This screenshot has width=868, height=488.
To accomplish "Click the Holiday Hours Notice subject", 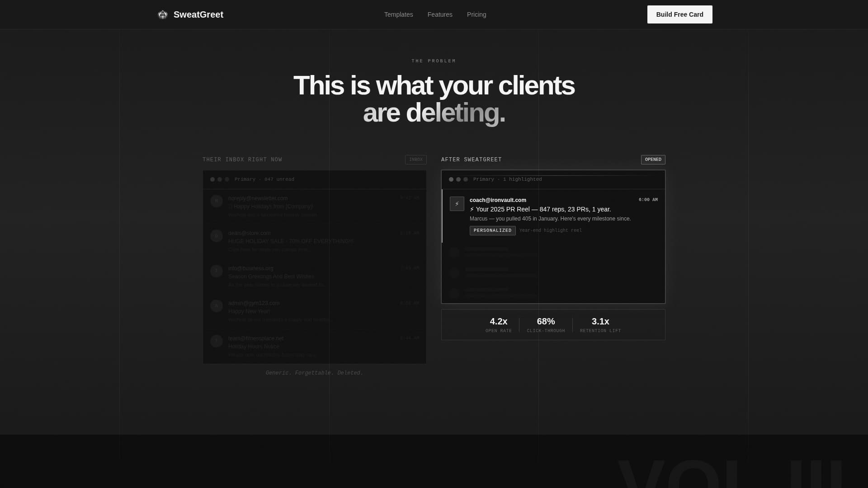I will (254, 347).
